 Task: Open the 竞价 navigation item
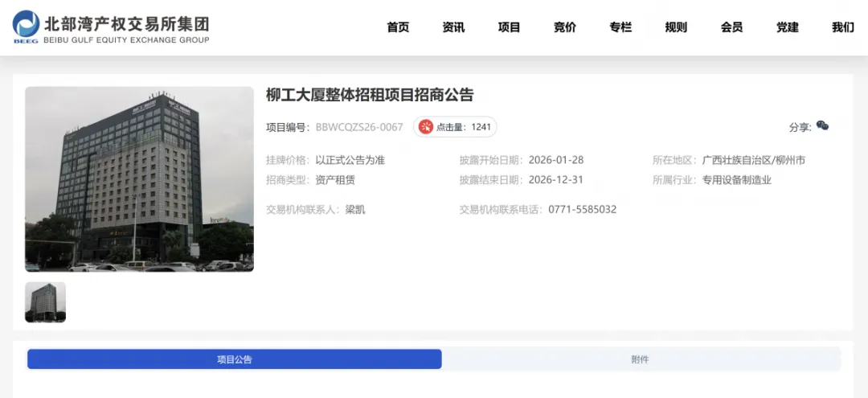[x=565, y=27]
